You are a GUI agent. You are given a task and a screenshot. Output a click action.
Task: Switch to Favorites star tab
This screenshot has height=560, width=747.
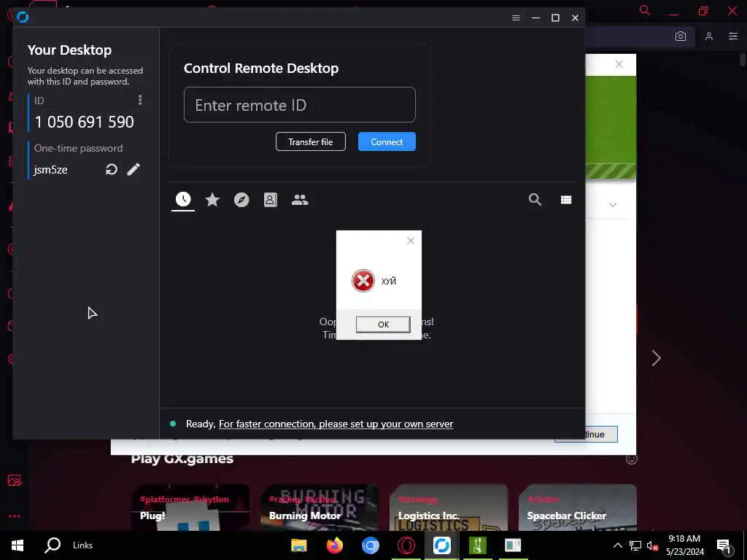tap(212, 200)
